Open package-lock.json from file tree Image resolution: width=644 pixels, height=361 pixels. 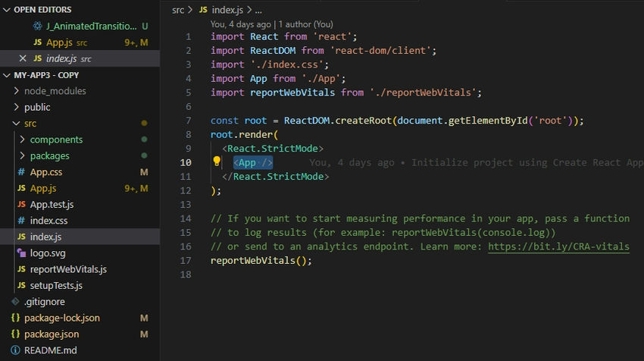(x=61, y=318)
